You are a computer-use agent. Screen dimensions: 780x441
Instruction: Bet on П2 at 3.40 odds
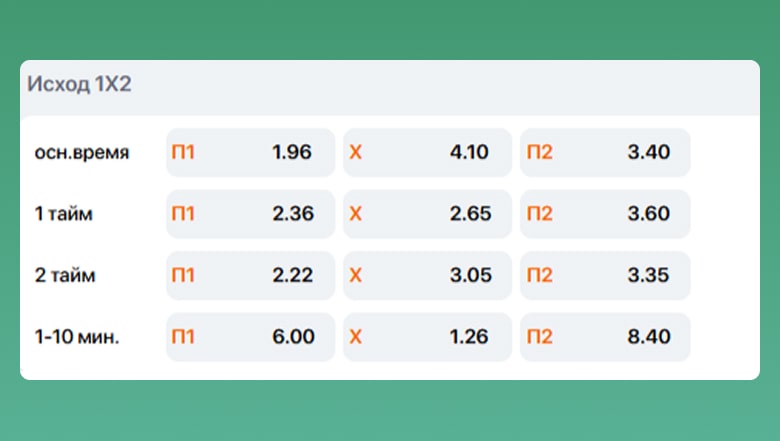pyautogui.click(x=605, y=153)
